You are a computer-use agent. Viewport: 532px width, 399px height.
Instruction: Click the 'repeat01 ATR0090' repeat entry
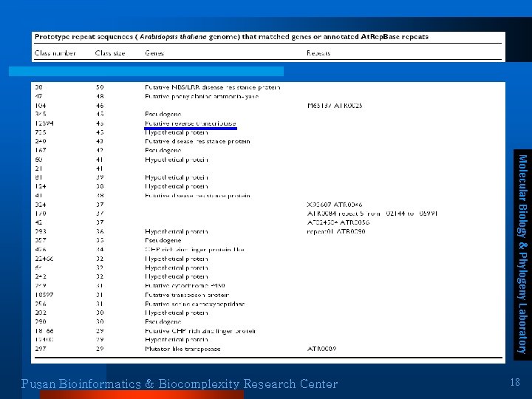coord(336,232)
